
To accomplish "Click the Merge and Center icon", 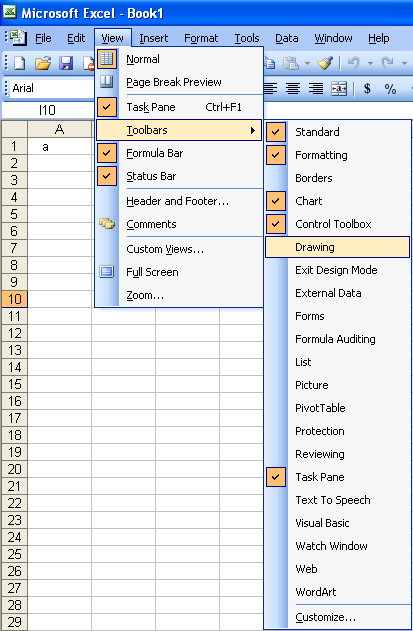I will pos(339,89).
